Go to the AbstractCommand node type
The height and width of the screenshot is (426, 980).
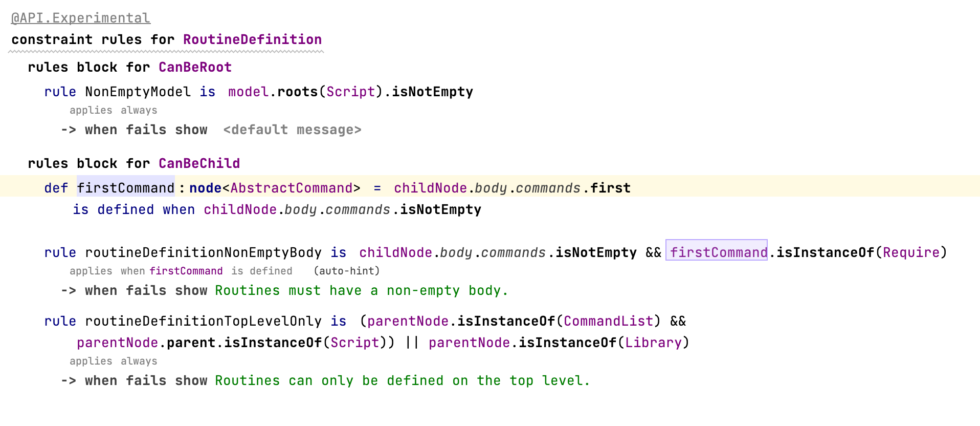(291, 188)
